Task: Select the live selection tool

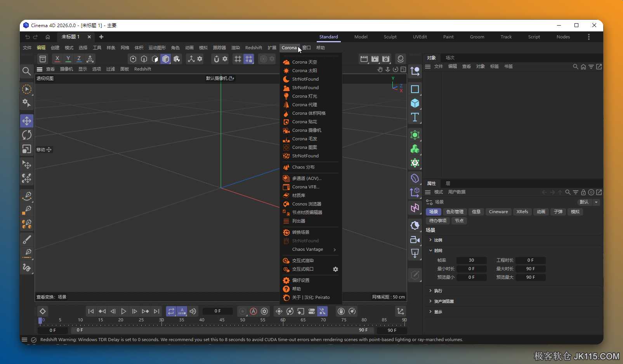Action: coord(27,89)
